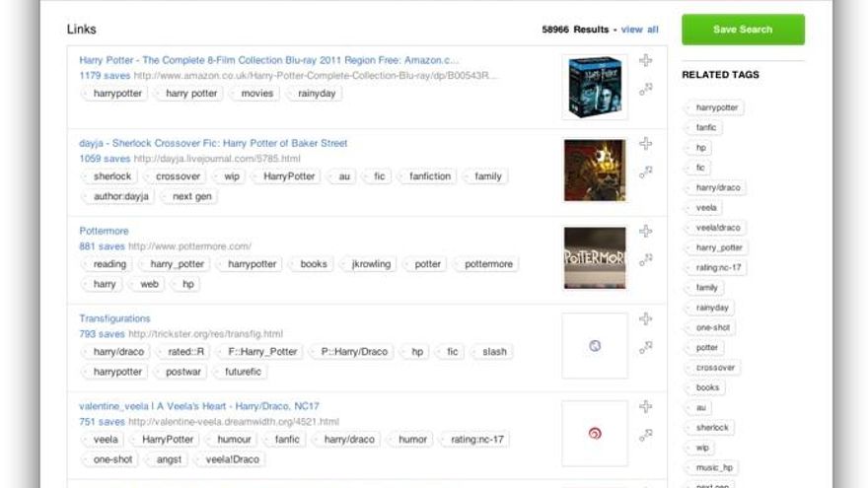Select the fanfiction tag in dayja result
868x488 pixels.
(x=428, y=176)
